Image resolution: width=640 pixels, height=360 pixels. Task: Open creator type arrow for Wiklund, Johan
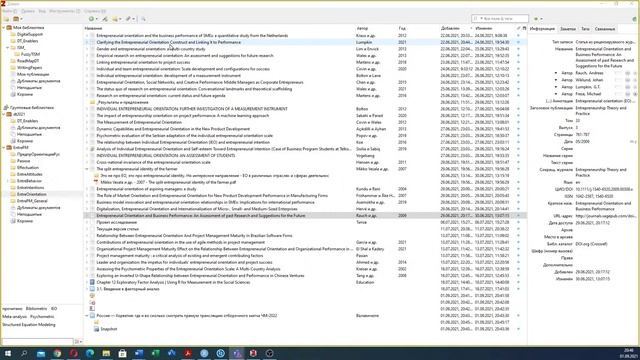pos(556,80)
